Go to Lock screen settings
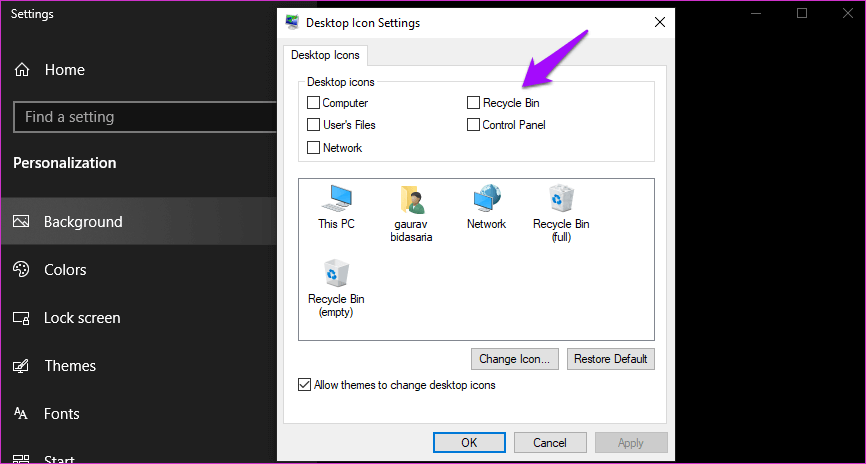The width and height of the screenshot is (866, 464). [x=139, y=318]
